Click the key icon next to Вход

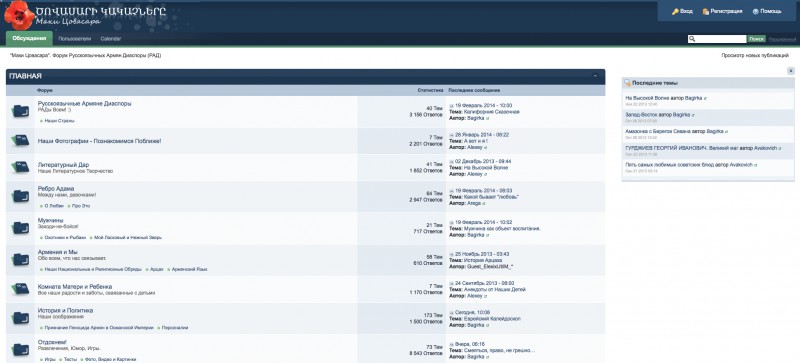(x=675, y=11)
